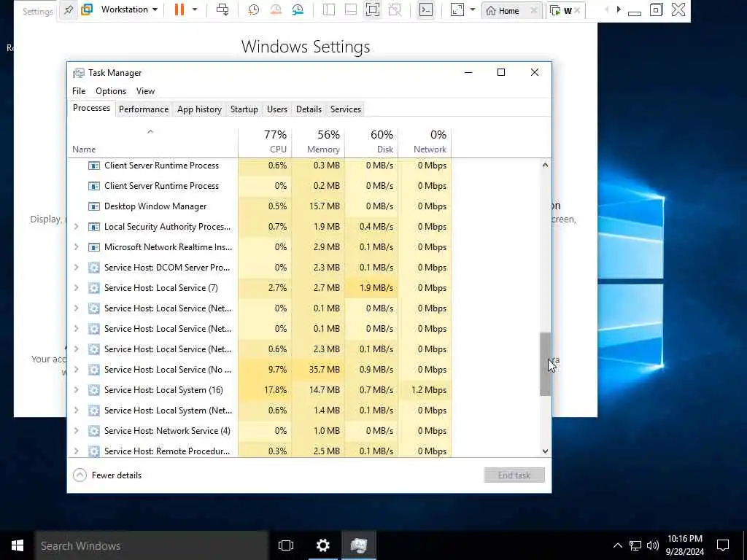The width and height of the screenshot is (747, 560).
Task: Click the End task button
Action: (514, 475)
